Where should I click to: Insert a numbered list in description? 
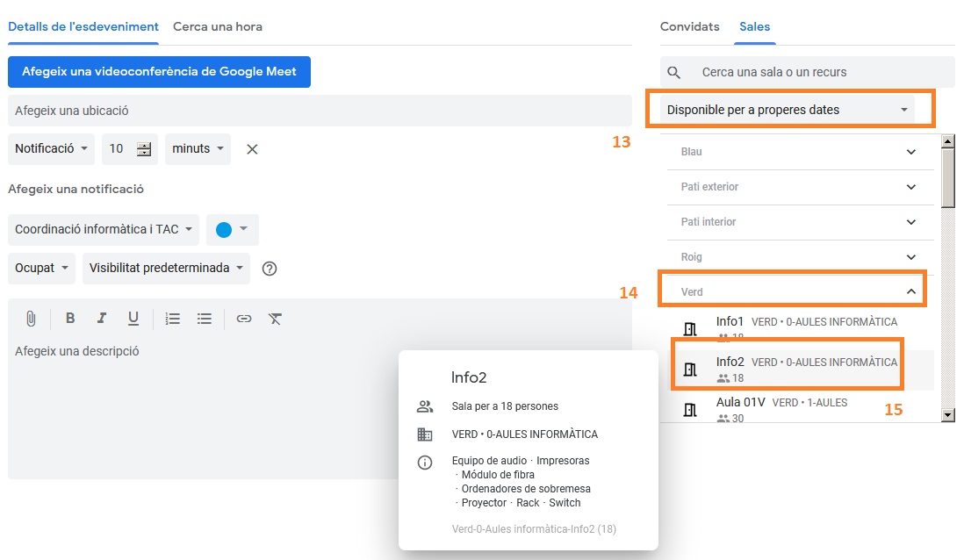173,319
